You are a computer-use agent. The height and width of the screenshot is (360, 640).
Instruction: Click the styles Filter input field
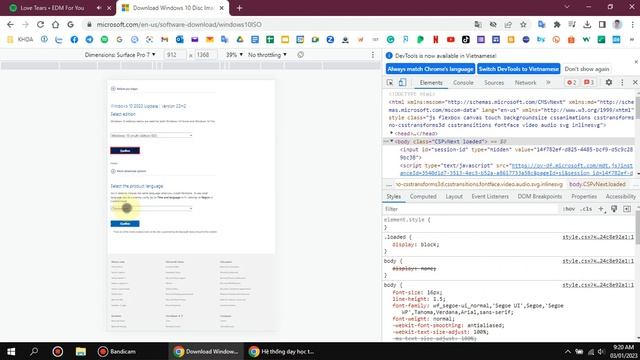(470, 209)
